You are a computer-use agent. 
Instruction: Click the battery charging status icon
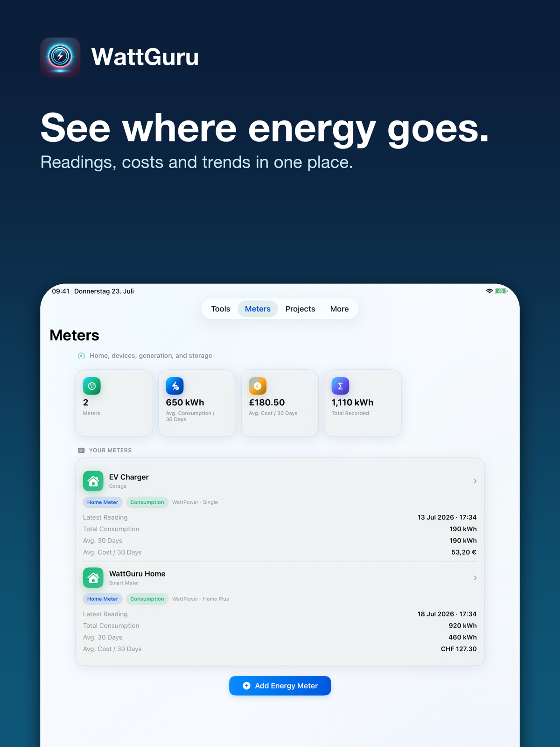pos(501,291)
